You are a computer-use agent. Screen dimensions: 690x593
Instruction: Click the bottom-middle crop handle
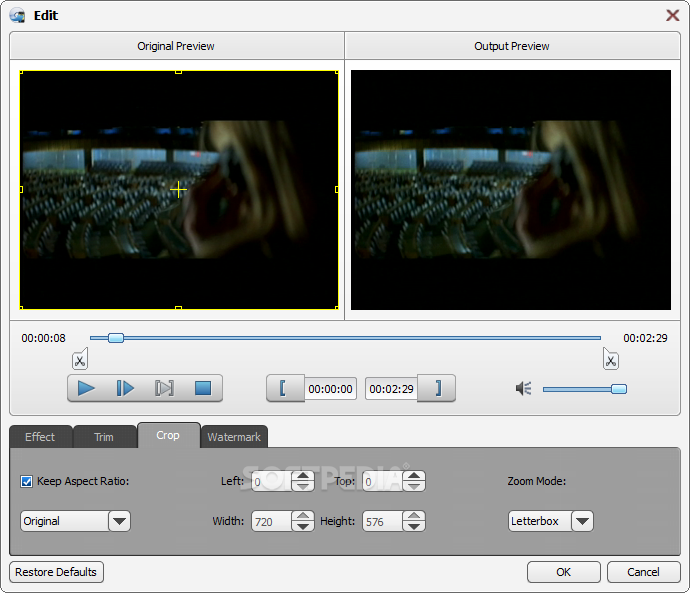[178, 308]
